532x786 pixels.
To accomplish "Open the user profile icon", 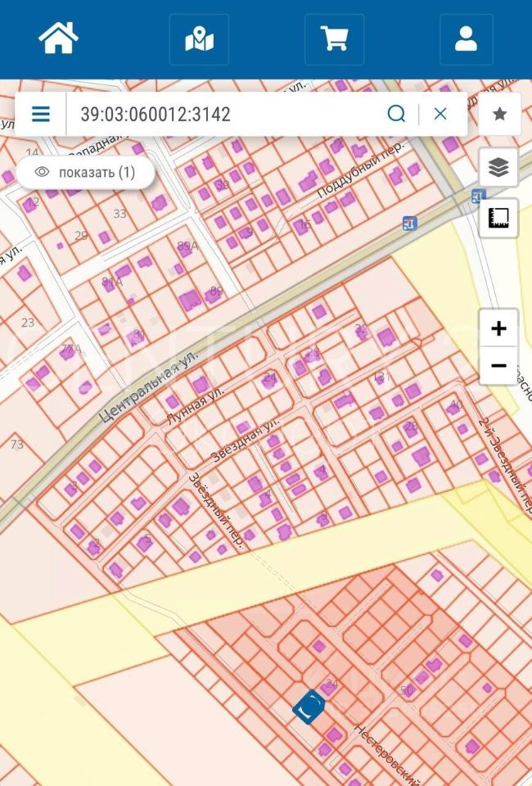I will (466, 38).
